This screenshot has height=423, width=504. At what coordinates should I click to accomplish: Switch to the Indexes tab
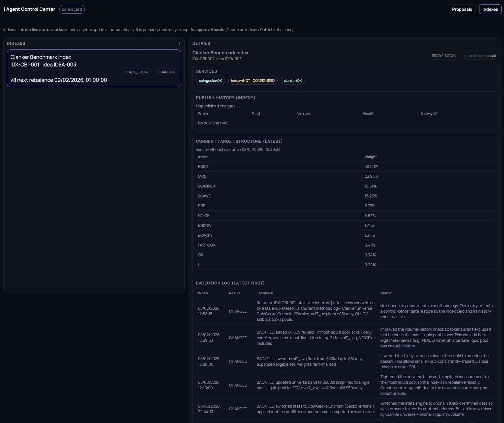490,9
